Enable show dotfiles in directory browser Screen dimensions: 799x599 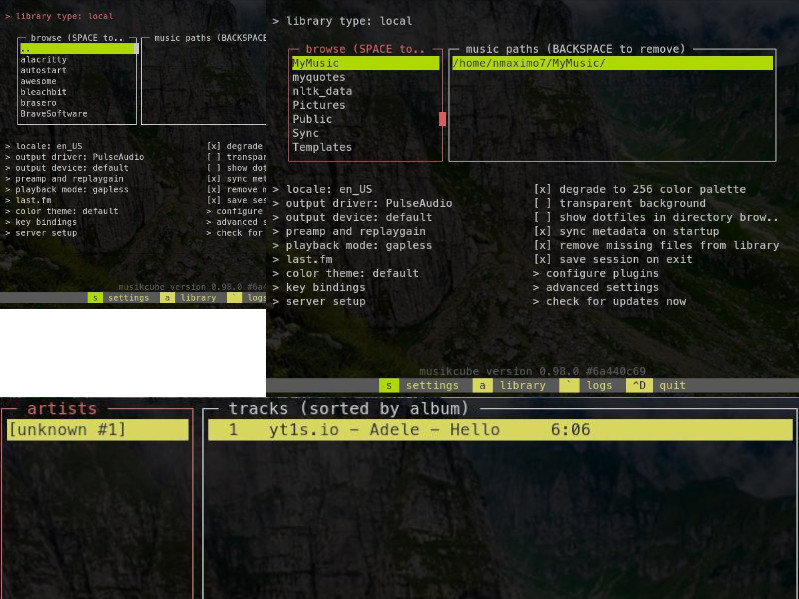click(541, 217)
